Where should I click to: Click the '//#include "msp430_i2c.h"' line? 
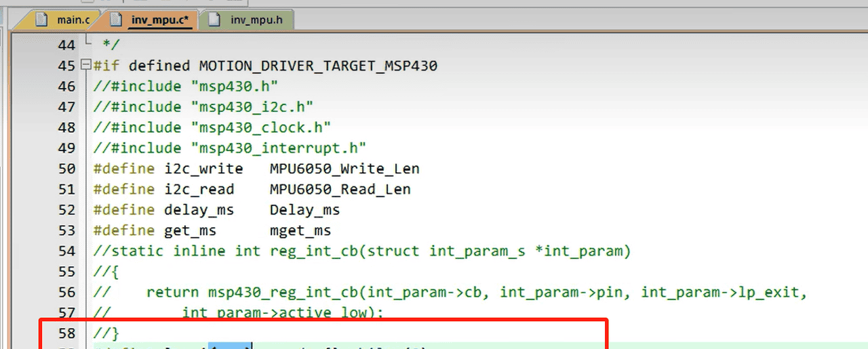(x=203, y=107)
